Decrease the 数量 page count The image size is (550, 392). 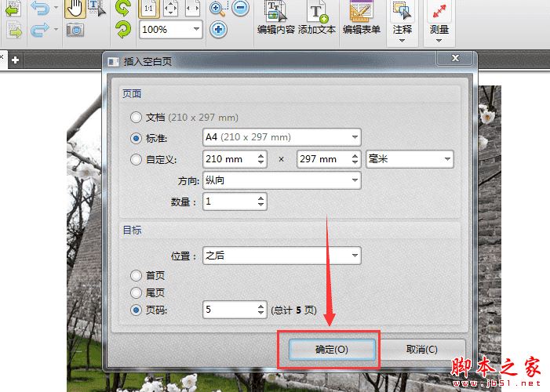[260, 205]
